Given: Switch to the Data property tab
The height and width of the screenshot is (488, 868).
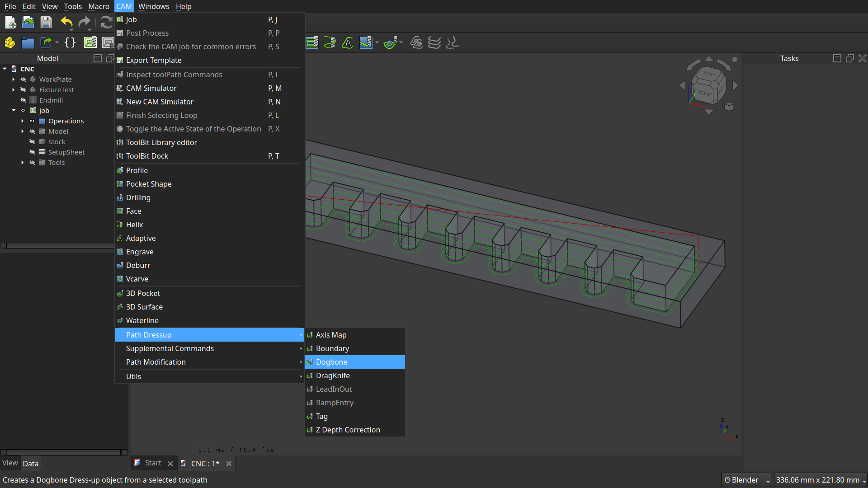Looking at the screenshot, I should coord(30,464).
